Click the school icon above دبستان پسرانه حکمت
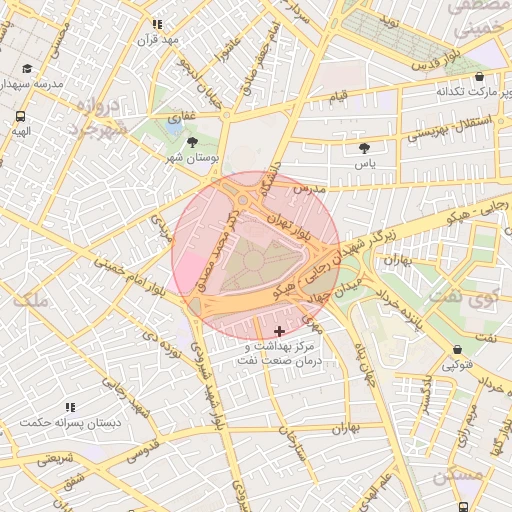The image size is (512, 512). click(70, 407)
